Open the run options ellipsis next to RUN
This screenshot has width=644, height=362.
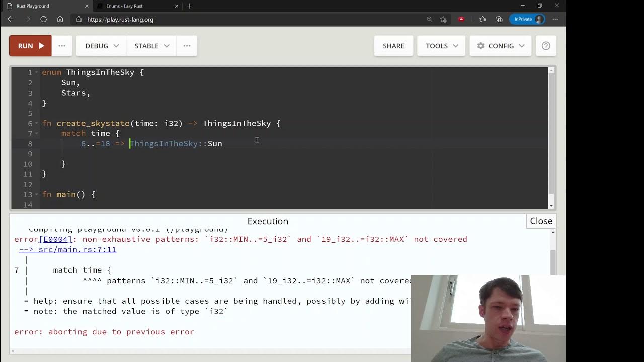(62, 46)
